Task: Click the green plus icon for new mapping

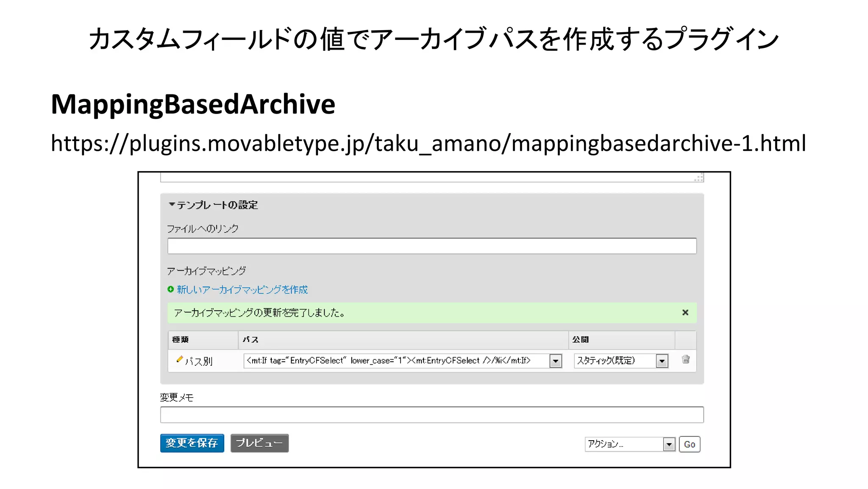Action: pos(171,289)
